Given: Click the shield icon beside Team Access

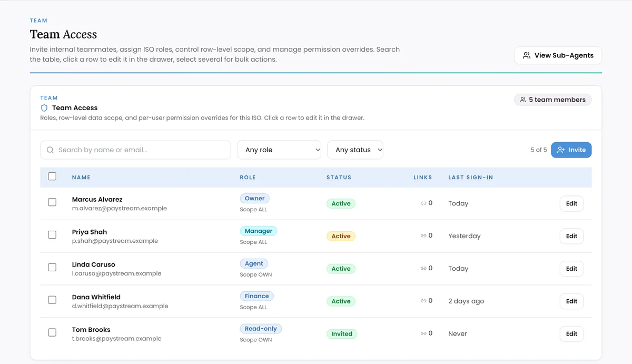Looking at the screenshot, I should click(x=44, y=108).
